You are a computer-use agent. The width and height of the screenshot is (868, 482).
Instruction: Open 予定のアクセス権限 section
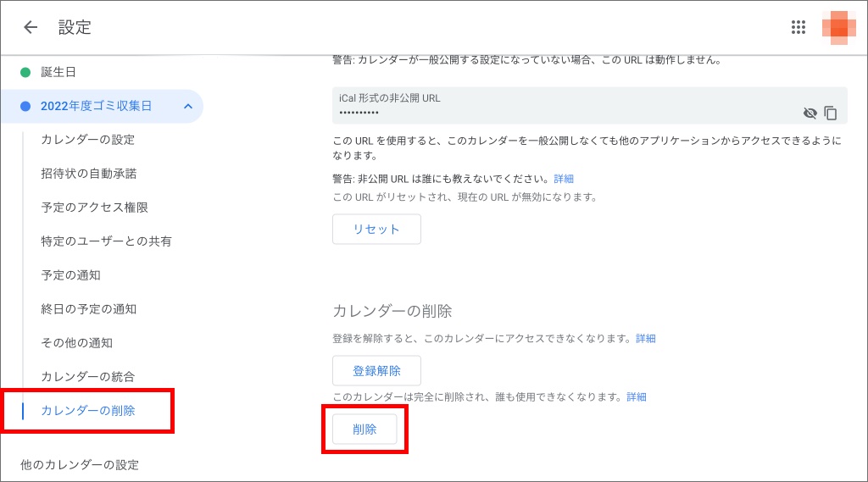click(94, 208)
